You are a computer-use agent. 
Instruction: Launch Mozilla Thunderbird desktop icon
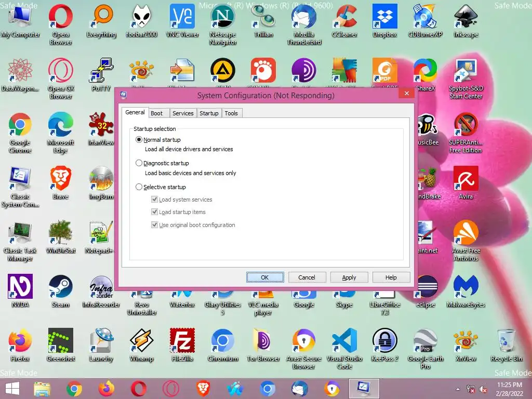(303, 24)
